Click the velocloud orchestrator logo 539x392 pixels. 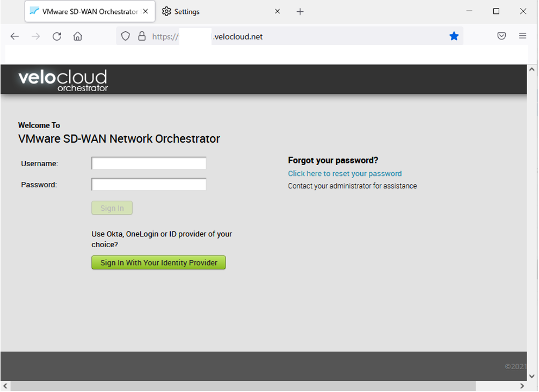pyautogui.click(x=63, y=80)
